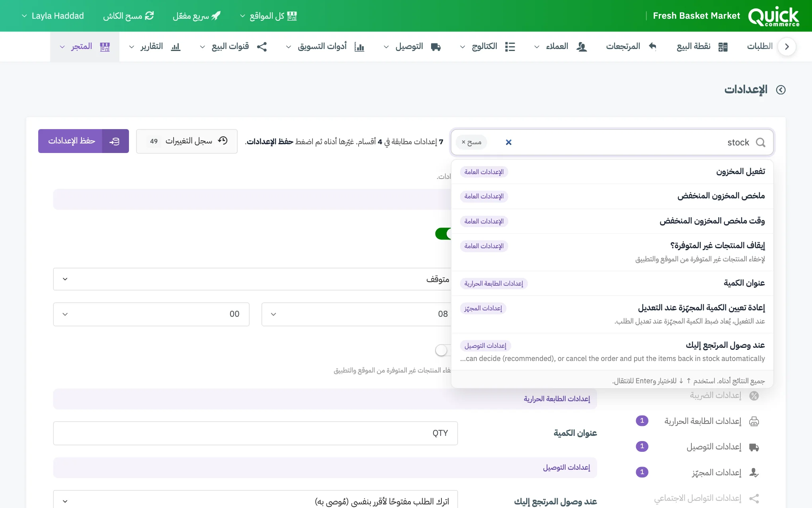Viewport: 812px width, 508px height.
Task: Open the Layla Haddad user dropdown
Action: coord(53,16)
